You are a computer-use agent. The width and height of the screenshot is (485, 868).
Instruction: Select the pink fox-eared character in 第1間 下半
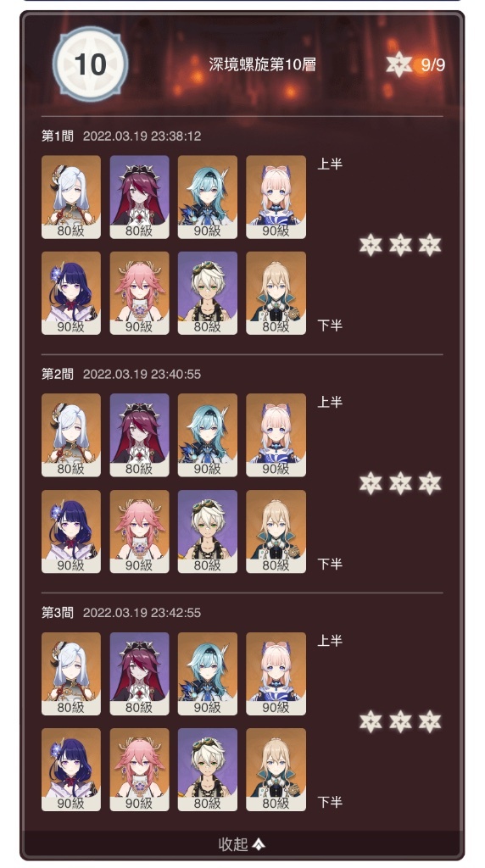tap(139, 293)
